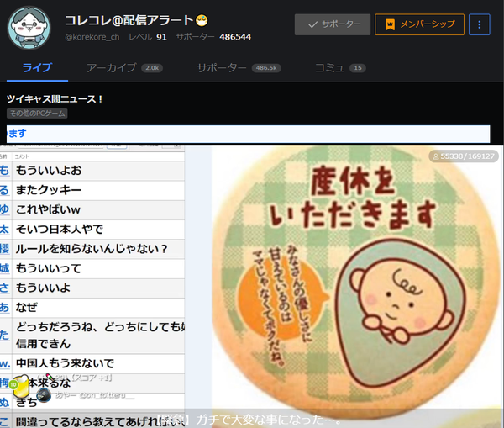Click comment またクッキー
The height and width of the screenshot is (428, 504).
(x=49, y=190)
